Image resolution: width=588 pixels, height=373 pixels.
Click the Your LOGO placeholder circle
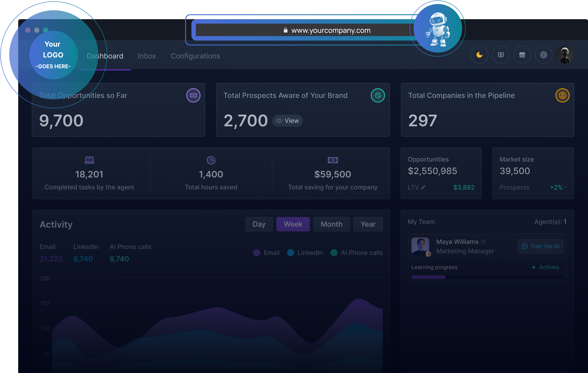point(53,55)
